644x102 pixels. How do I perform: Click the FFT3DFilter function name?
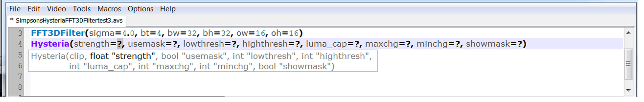58,33
